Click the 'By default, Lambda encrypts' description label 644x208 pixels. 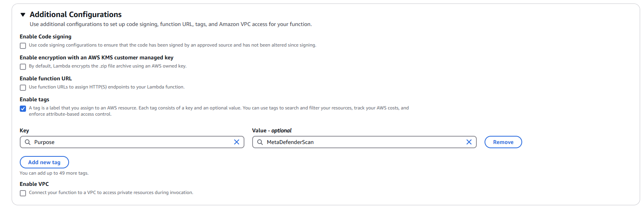(x=107, y=66)
